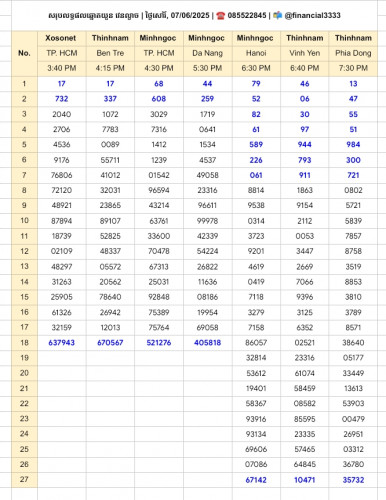Select row number 18 cell
Screen dimensions: 386x500
point(24,343)
